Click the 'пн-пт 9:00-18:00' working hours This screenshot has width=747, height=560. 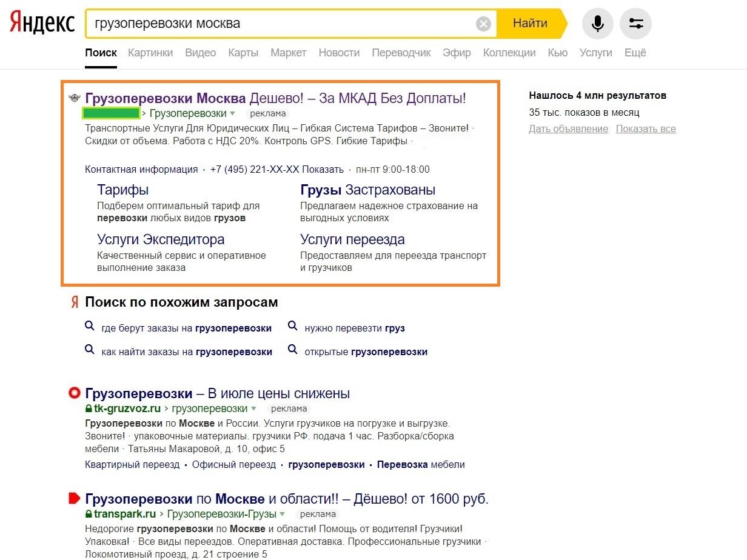393,170
